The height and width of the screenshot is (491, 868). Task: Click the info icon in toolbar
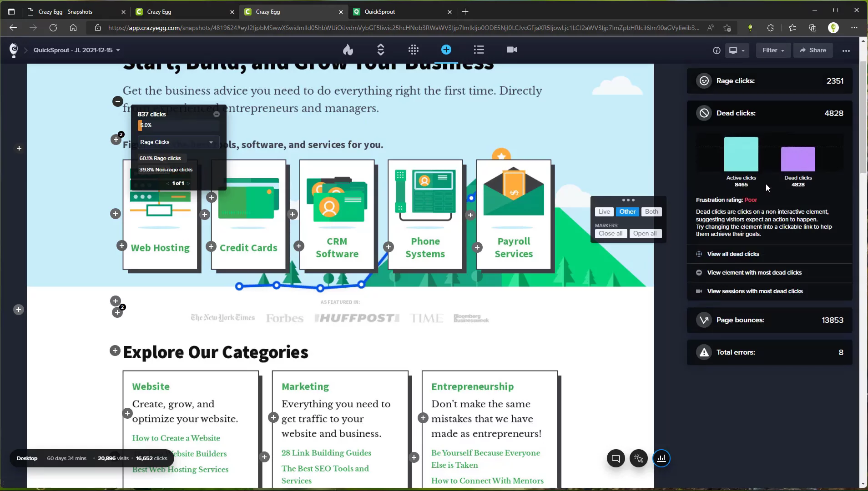717,50
